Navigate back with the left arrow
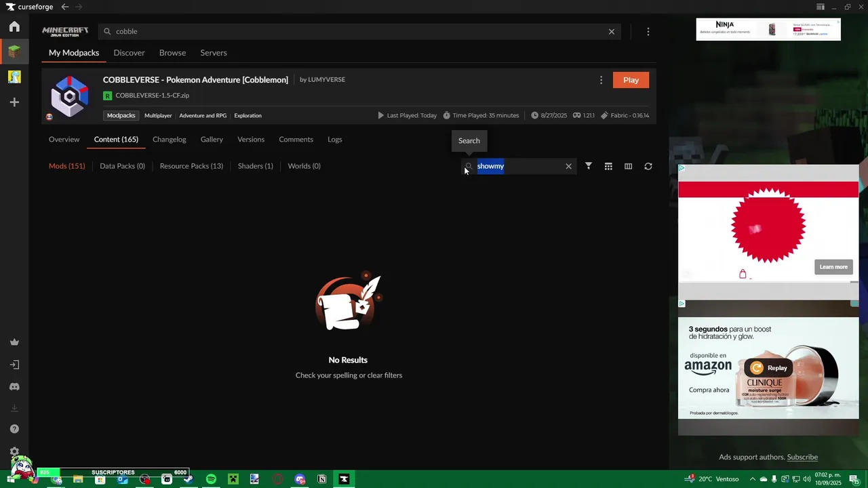The image size is (868, 488). pos(64,7)
